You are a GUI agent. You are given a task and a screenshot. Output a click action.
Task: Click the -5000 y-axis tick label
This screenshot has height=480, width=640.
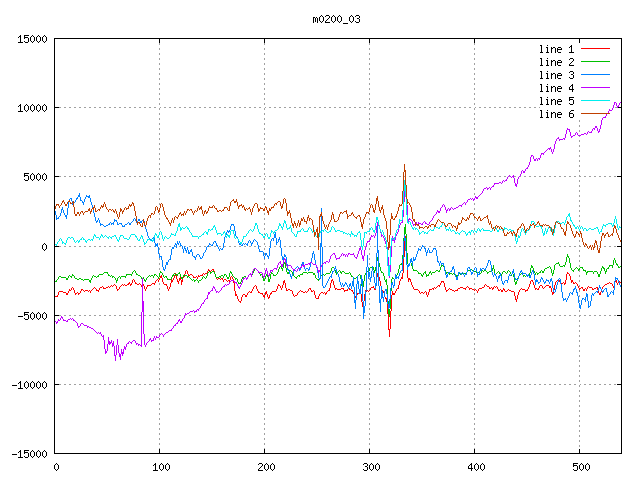(32, 315)
